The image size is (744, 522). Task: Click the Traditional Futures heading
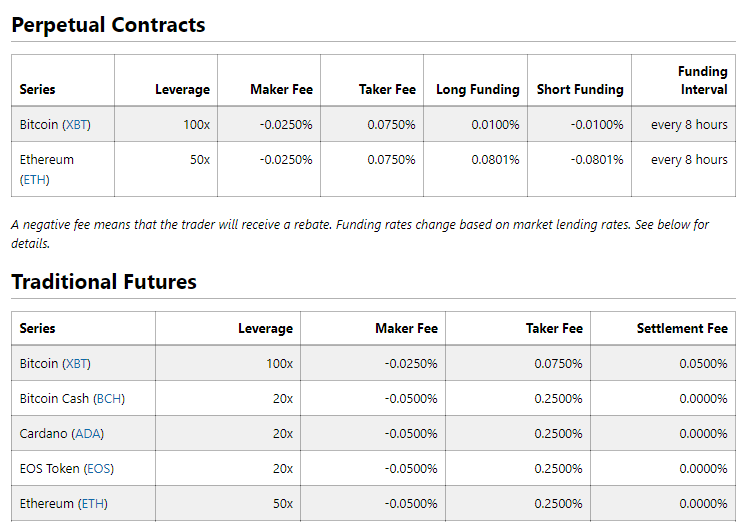pyautogui.click(x=104, y=281)
